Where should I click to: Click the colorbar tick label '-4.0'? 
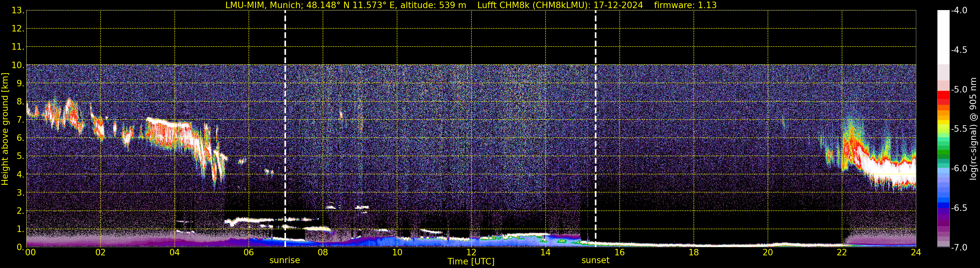[959, 11]
